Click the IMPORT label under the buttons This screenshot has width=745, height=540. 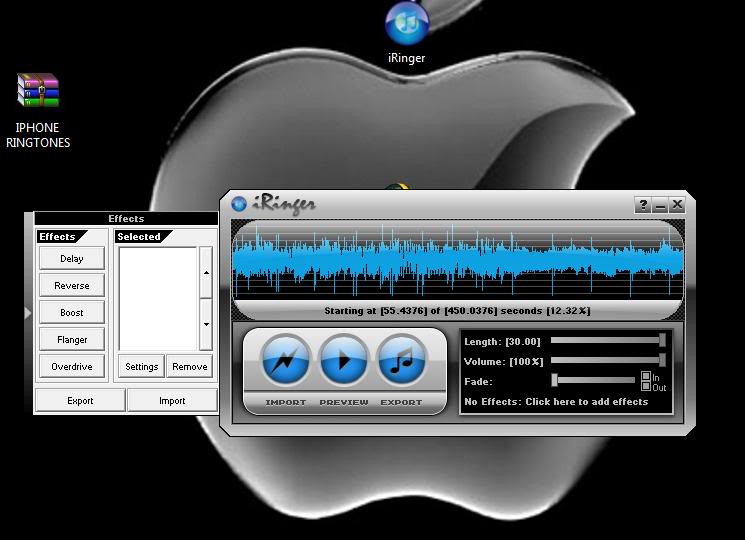point(286,402)
